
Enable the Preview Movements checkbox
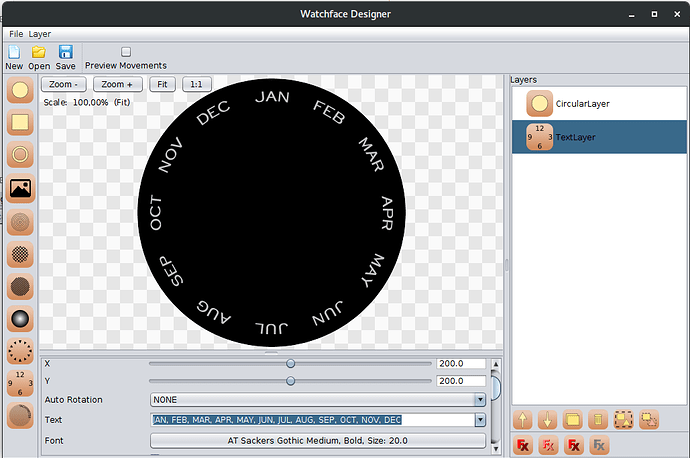tap(126, 52)
